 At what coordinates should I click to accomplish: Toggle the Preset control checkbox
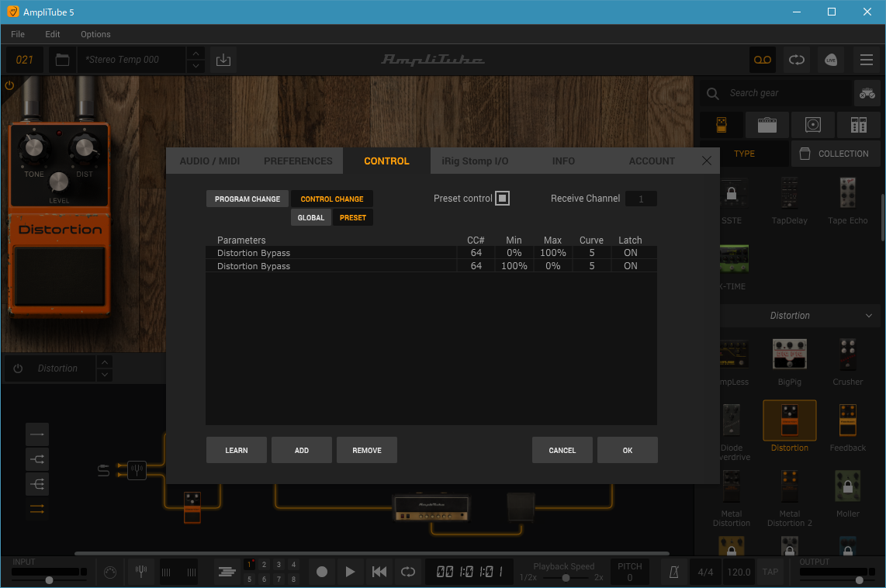(x=502, y=199)
